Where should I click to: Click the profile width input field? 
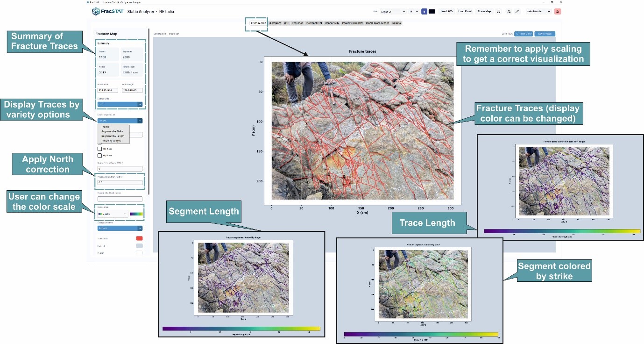pos(108,90)
